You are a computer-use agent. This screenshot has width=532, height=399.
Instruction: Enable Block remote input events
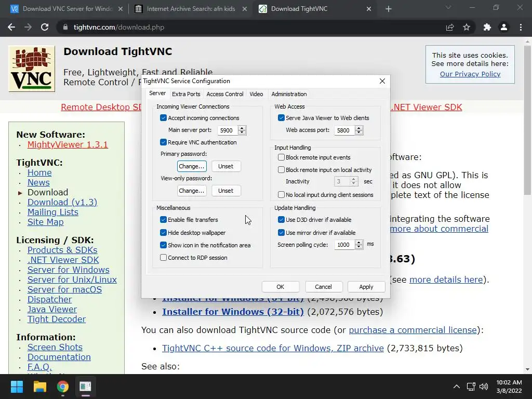tap(281, 157)
